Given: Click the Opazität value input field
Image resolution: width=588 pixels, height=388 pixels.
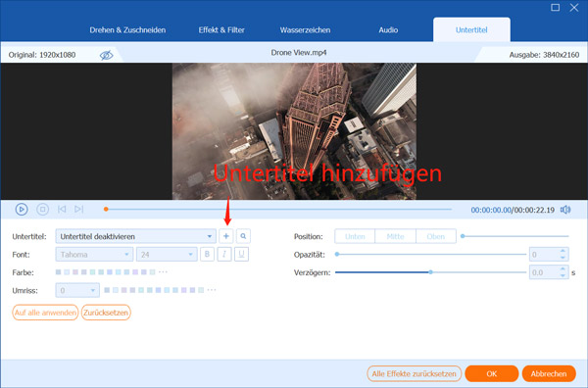Looking at the screenshot, I should coord(544,255).
